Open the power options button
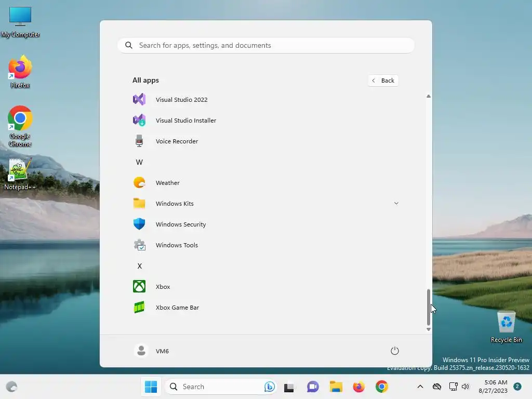 394,351
